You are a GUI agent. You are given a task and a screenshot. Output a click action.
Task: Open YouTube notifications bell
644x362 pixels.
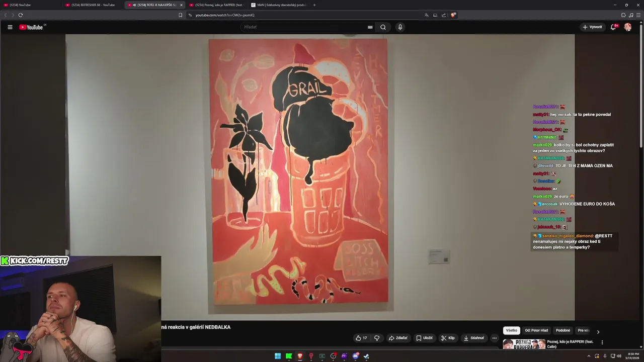pyautogui.click(x=613, y=27)
